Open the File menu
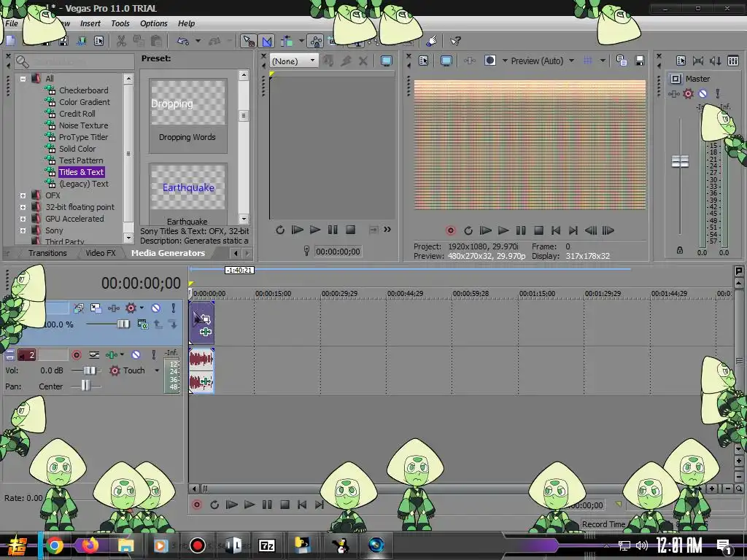This screenshot has width=747, height=560. coord(12,23)
